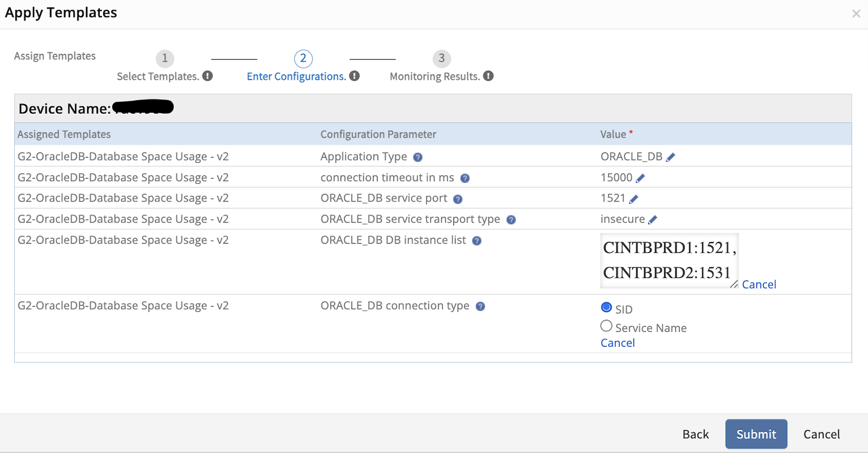This screenshot has height=453, width=868.
Task: Edit the service port 1521 value
Action: 633,199
